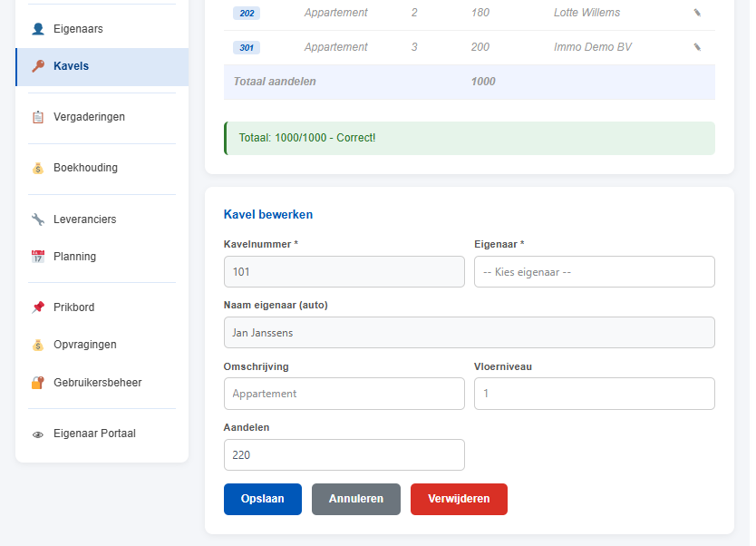The width and height of the screenshot is (756, 546).
Task: Click the Leveranciers wrench icon
Action: [37, 219]
